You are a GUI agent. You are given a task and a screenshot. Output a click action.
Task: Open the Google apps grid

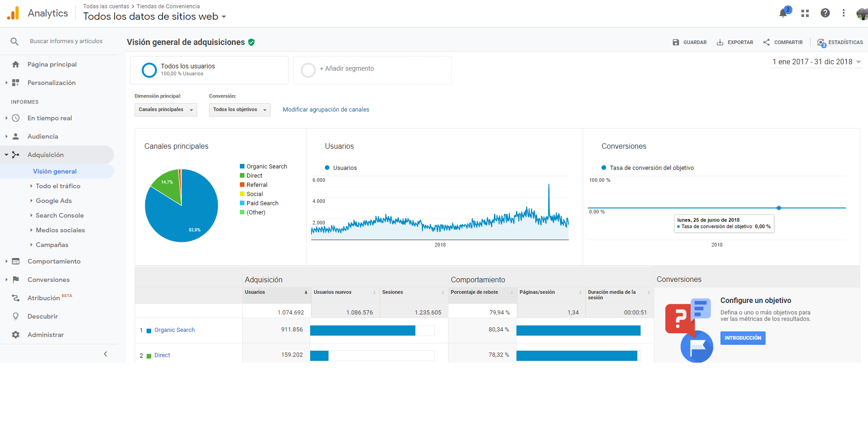point(805,13)
